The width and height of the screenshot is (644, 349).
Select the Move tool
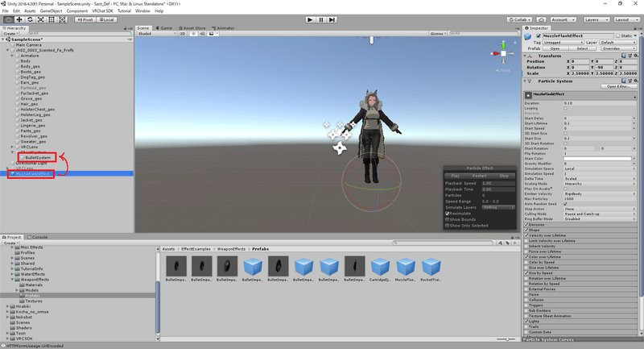click(x=19, y=19)
